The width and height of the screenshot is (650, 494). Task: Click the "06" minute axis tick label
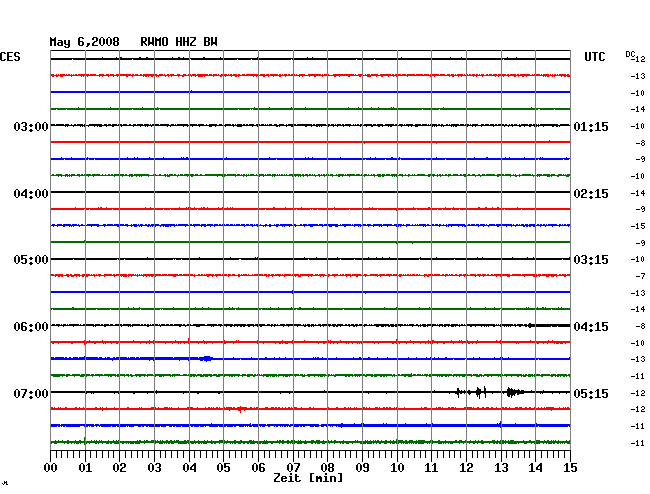click(x=258, y=467)
